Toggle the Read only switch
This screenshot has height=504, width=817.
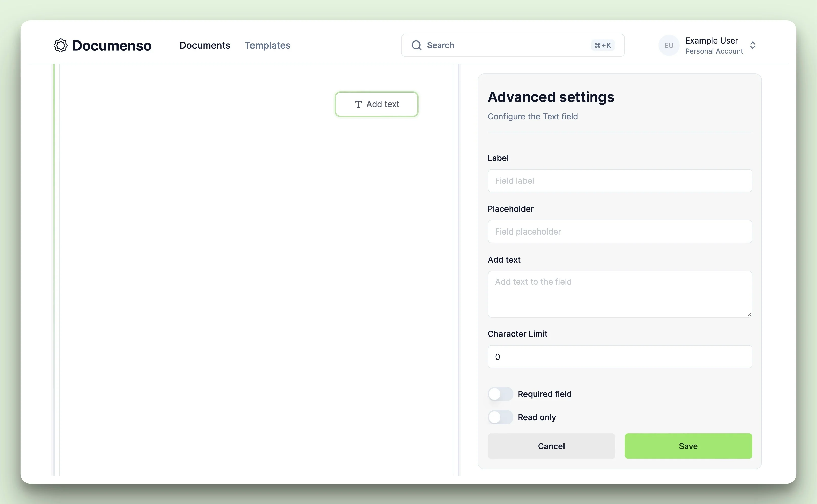[x=500, y=417]
